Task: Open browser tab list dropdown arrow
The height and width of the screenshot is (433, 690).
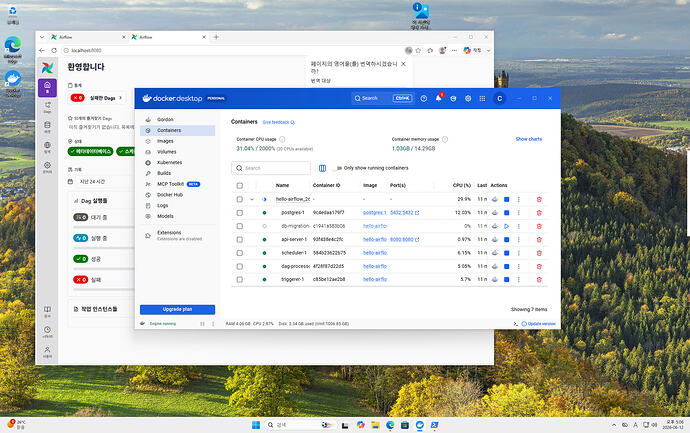Action: pyautogui.click(x=42, y=37)
